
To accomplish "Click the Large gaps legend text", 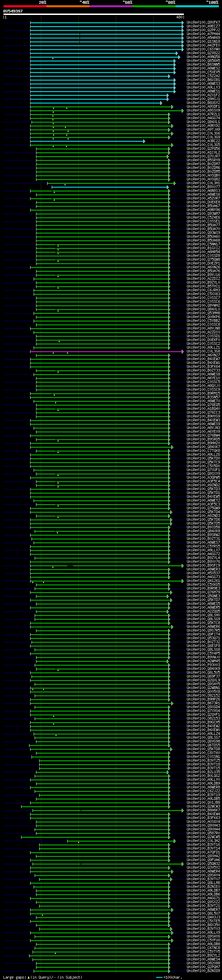I will [x=43, y=977].
